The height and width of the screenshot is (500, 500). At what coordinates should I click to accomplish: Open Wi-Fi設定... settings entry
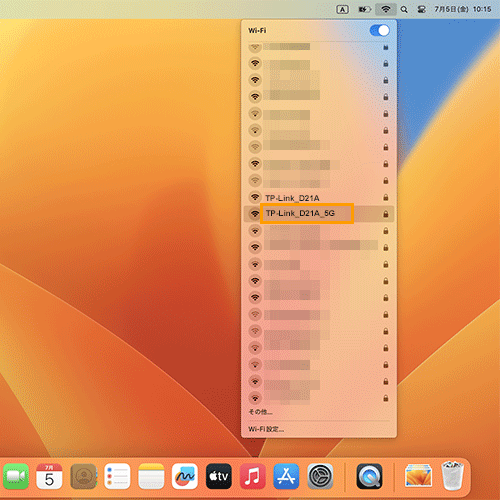coord(266,429)
